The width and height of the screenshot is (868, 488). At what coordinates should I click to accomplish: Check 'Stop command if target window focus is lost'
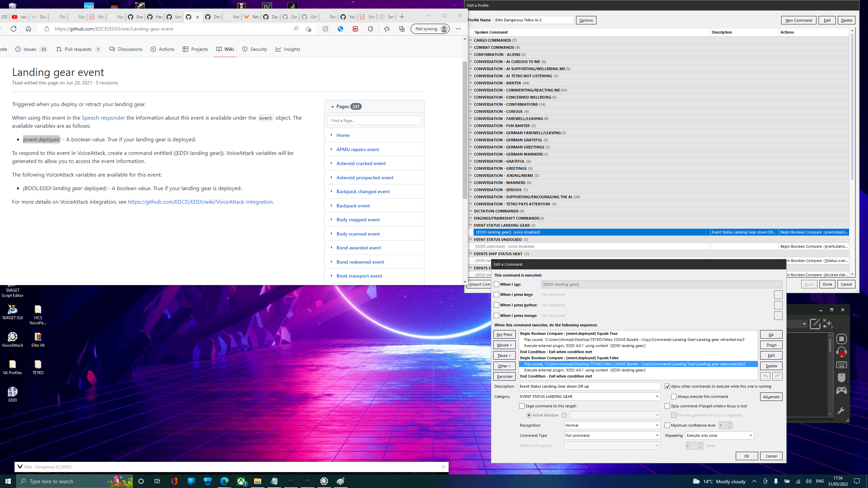[x=667, y=406]
